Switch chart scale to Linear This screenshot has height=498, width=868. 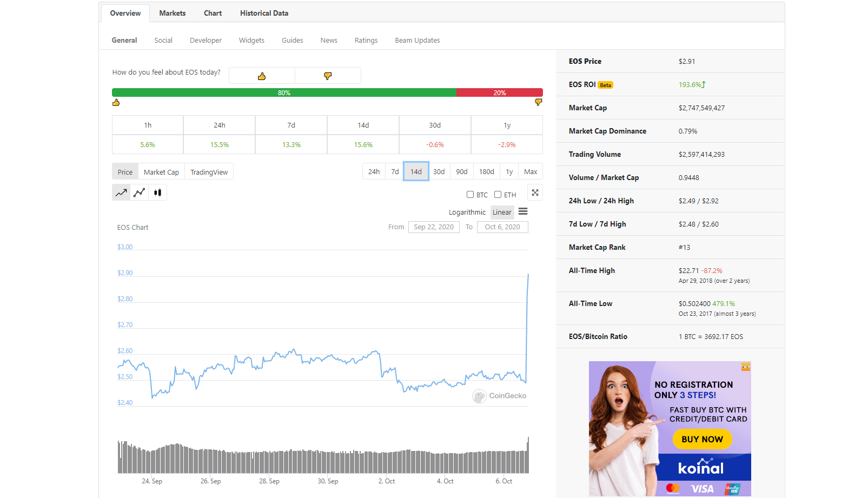point(502,212)
